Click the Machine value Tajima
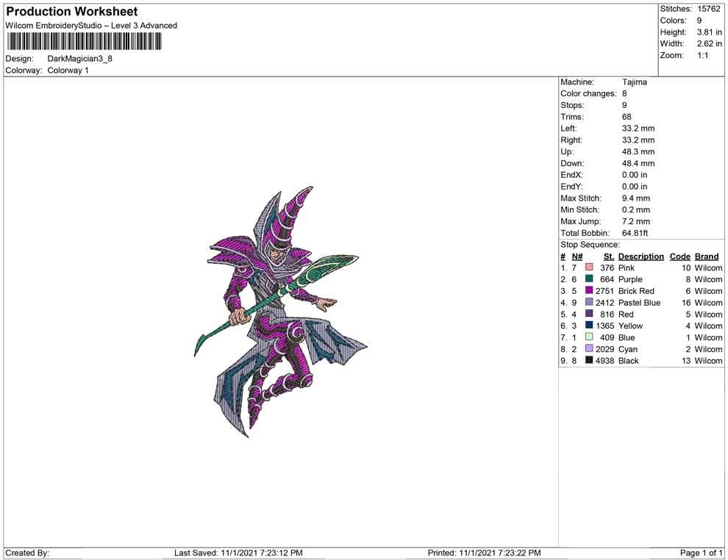This screenshot has height=560, width=728. 635,82
